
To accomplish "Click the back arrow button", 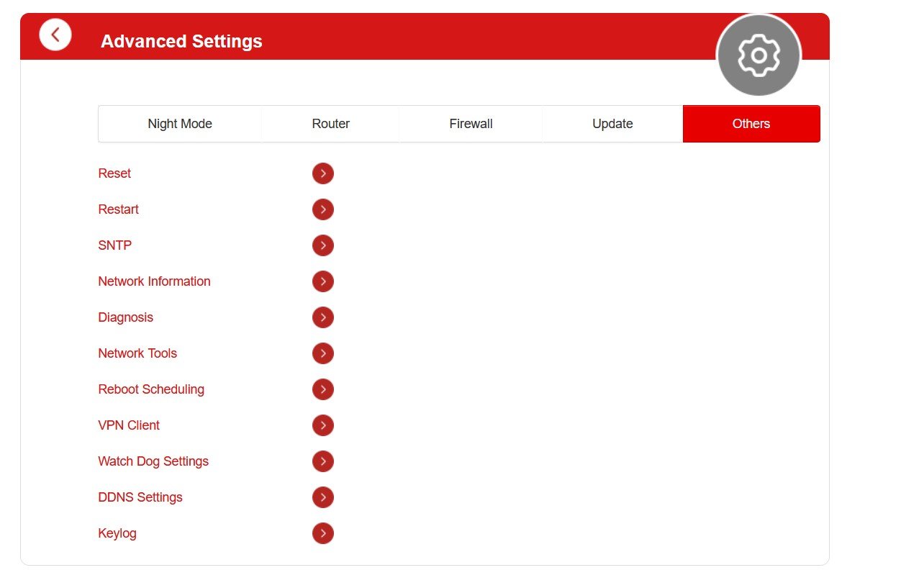I will tap(55, 35).
